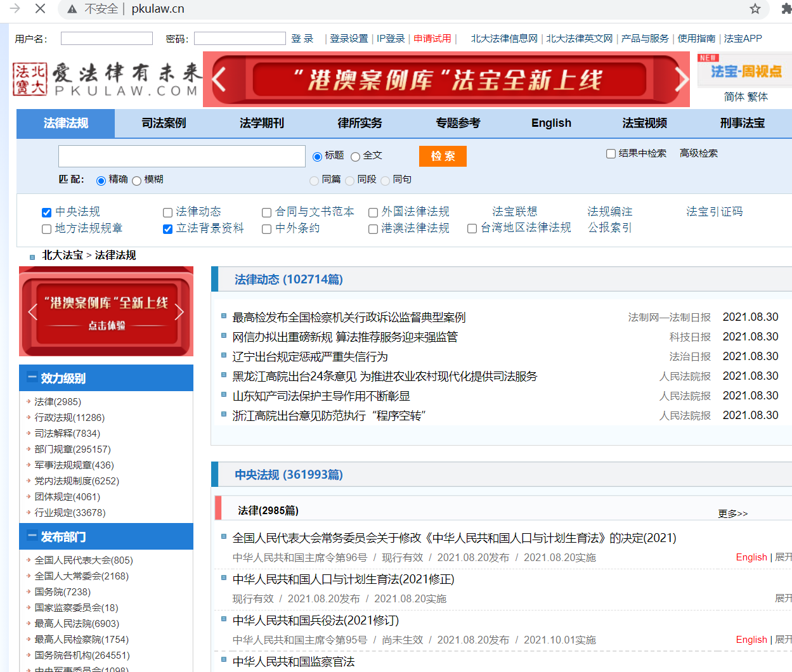
Task: Click the browser forward arrow
Action: click(15, 8)
